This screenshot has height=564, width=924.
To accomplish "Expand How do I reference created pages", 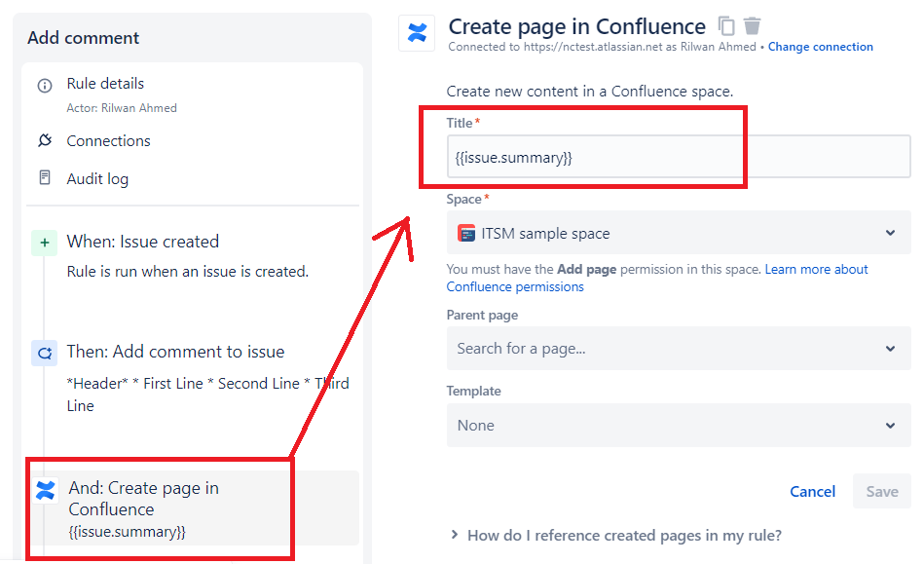I will 615,535.
